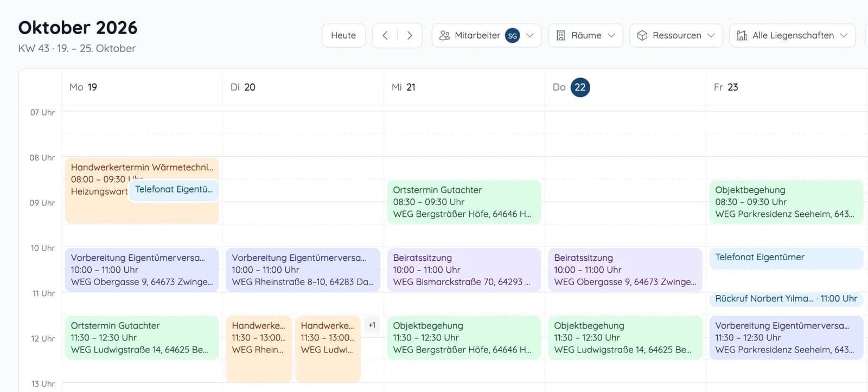
Task: Open Beiratssitzung for WEG Bismarckstraße 70
Action: 464,269
